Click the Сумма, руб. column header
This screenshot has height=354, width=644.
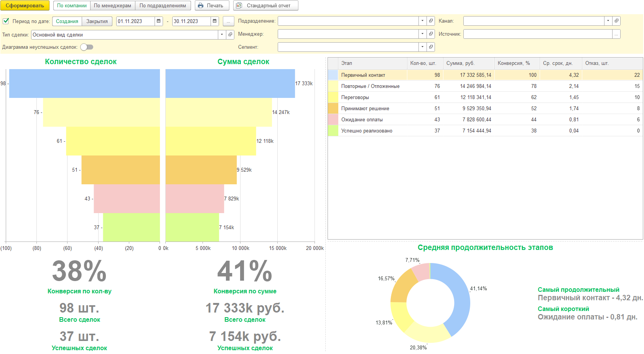[469, 63]
